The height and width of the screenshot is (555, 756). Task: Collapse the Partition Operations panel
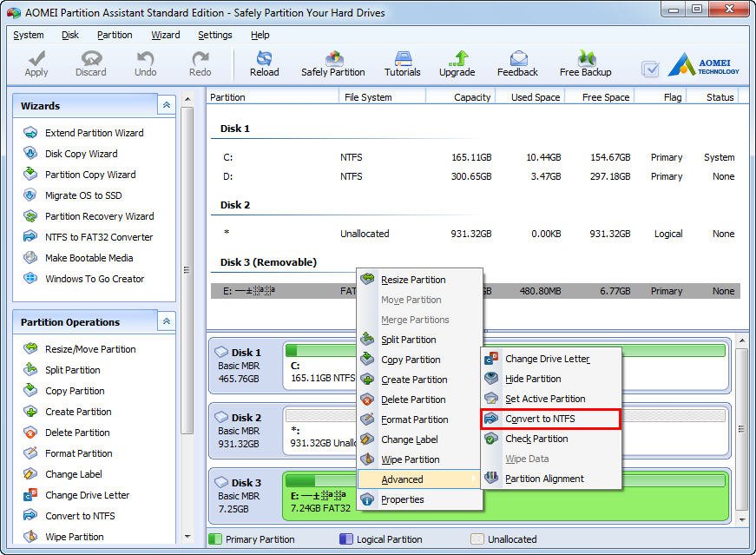[x=166, y=321]
